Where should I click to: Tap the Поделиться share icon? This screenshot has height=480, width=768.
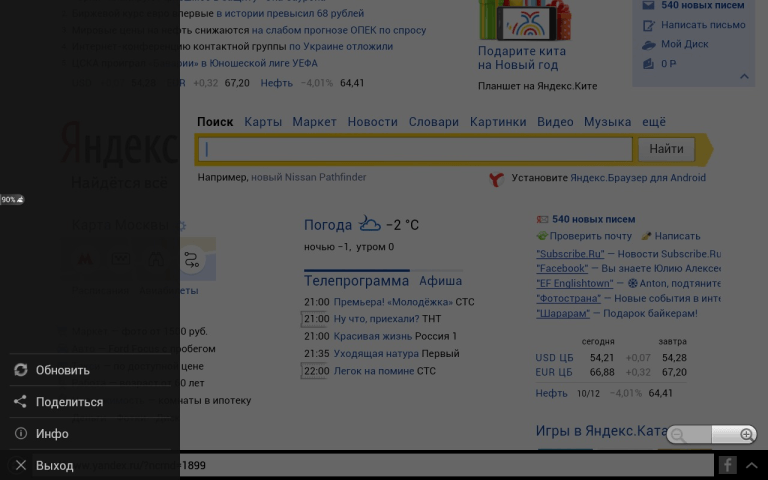[x=20, y=402]
